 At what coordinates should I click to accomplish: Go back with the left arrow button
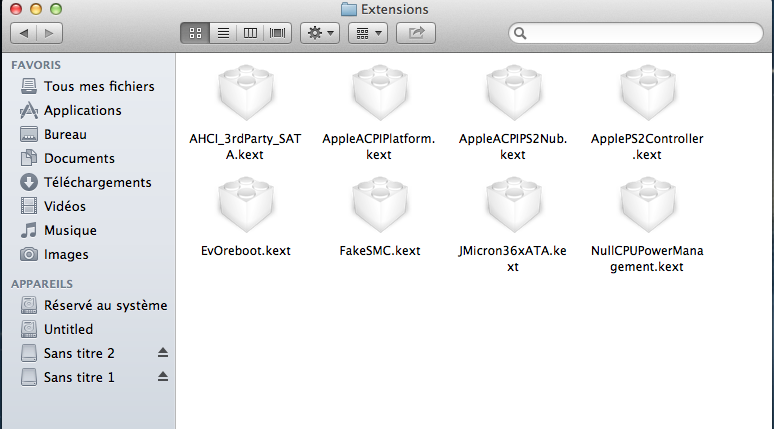click(x=23, y=33)
